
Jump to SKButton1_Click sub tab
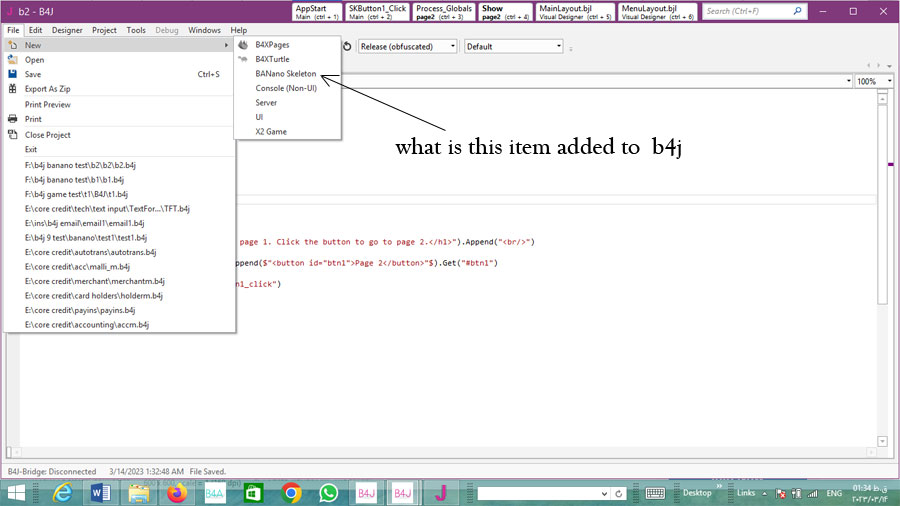[x=377, y=11]
